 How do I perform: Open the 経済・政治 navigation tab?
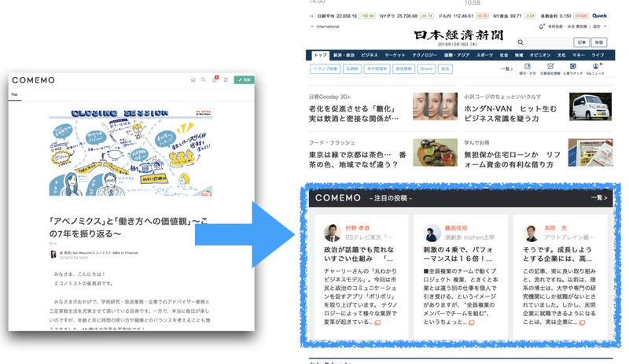point(344,55)
